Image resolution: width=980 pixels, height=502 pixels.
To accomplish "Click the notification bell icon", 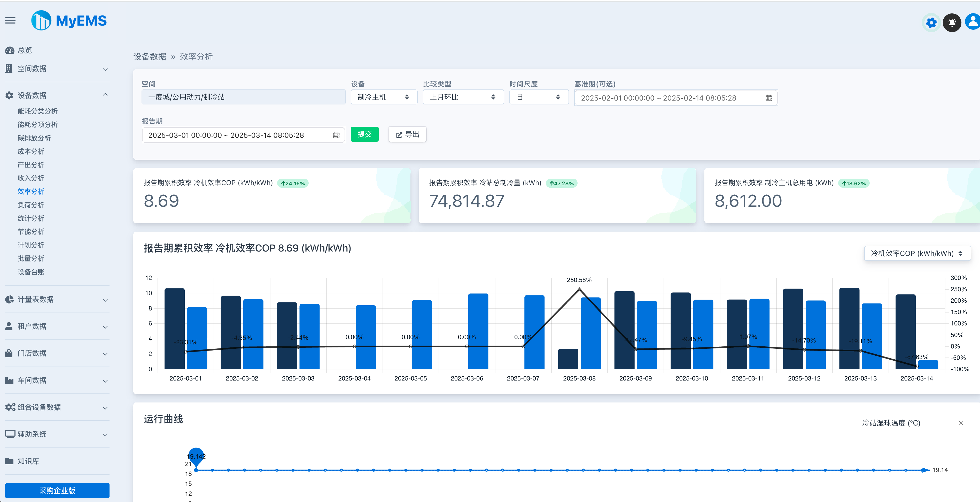I will (x=952, y=23).
